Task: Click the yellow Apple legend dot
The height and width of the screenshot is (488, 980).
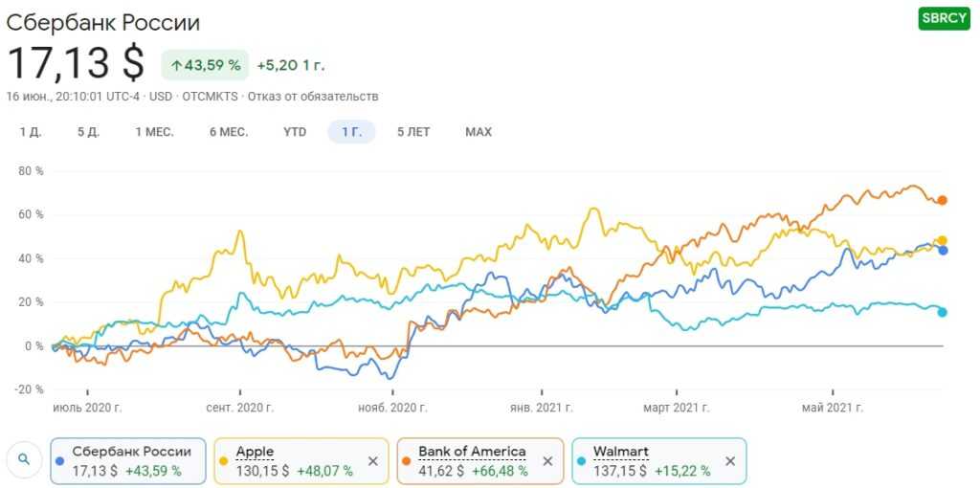Action: point(222,460)
